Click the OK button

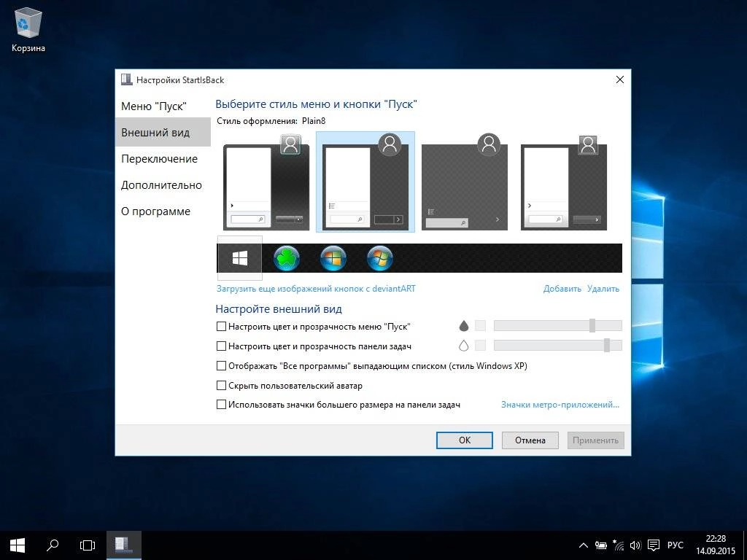[465, 440]
